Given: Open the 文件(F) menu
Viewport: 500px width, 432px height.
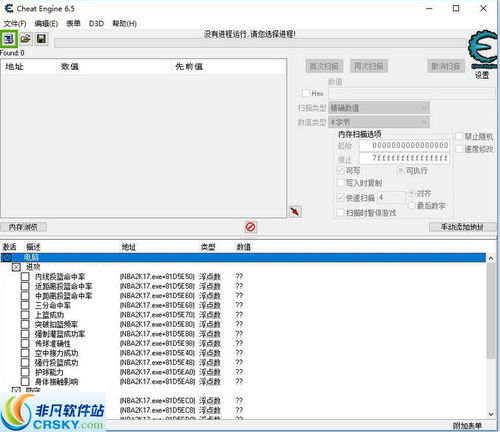Looking at the screenshot, I should click(15, 24).
